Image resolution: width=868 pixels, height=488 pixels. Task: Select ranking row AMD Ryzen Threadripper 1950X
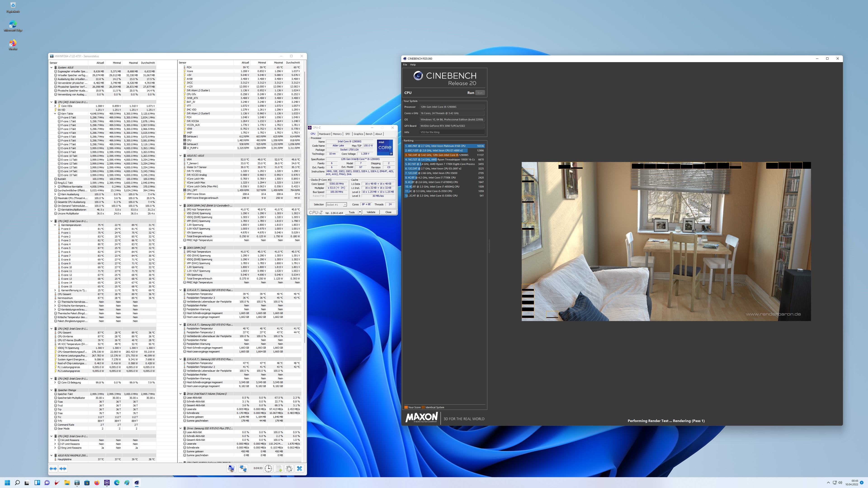(x=444, y=160)
